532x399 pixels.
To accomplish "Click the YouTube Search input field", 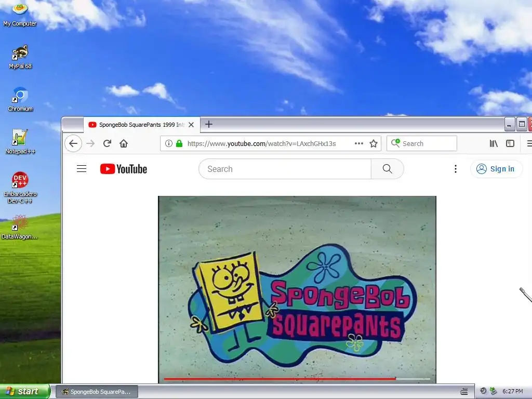I will (285, 169).
